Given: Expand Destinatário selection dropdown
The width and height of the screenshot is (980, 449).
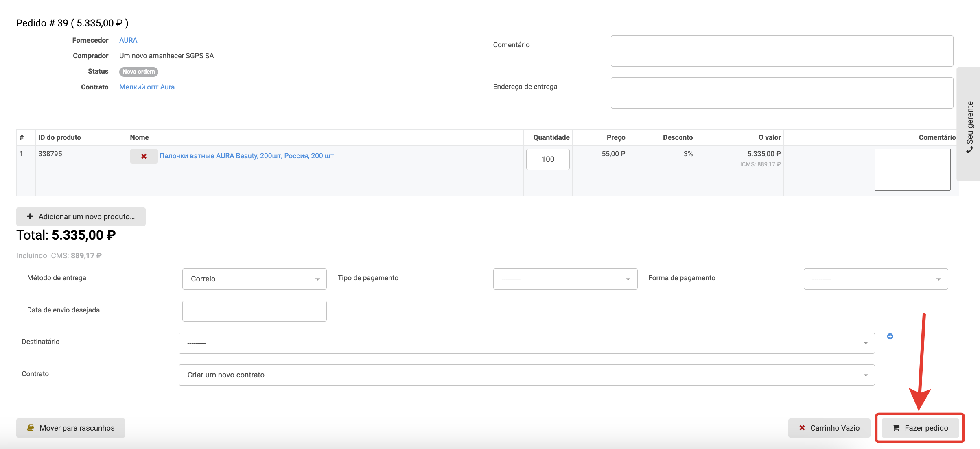Looking at the screenshot, I should pos(526,343).
